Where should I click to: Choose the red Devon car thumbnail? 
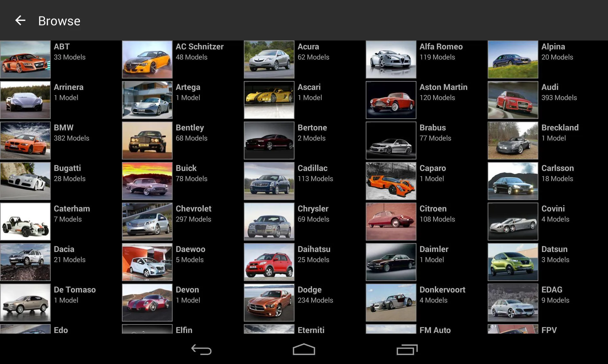[147, 303]
